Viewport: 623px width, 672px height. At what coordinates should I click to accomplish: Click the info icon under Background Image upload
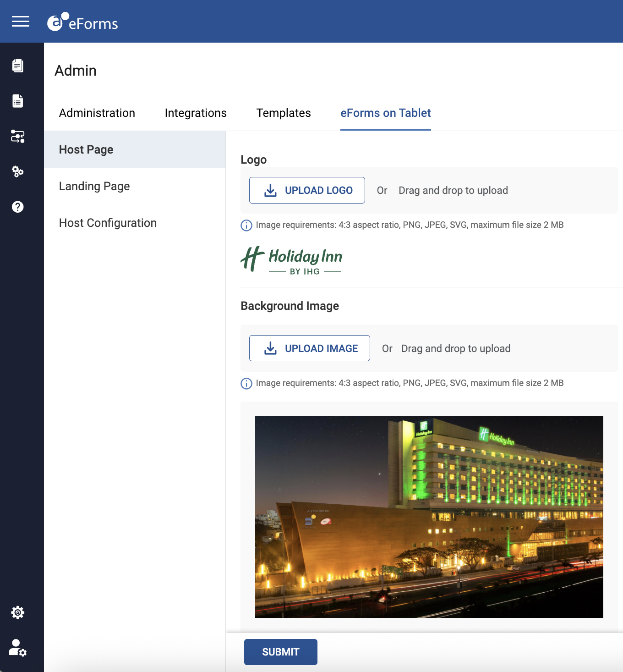[x=246, y=384]
